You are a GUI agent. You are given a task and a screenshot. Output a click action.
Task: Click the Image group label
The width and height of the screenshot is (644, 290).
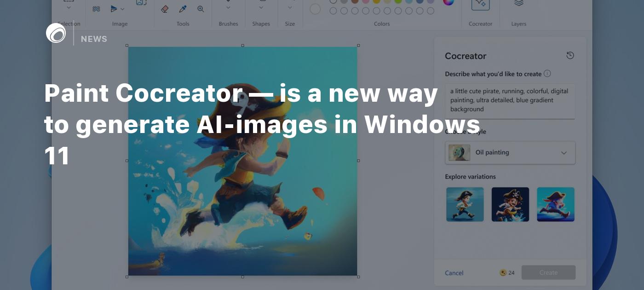(x=120, y=24)
